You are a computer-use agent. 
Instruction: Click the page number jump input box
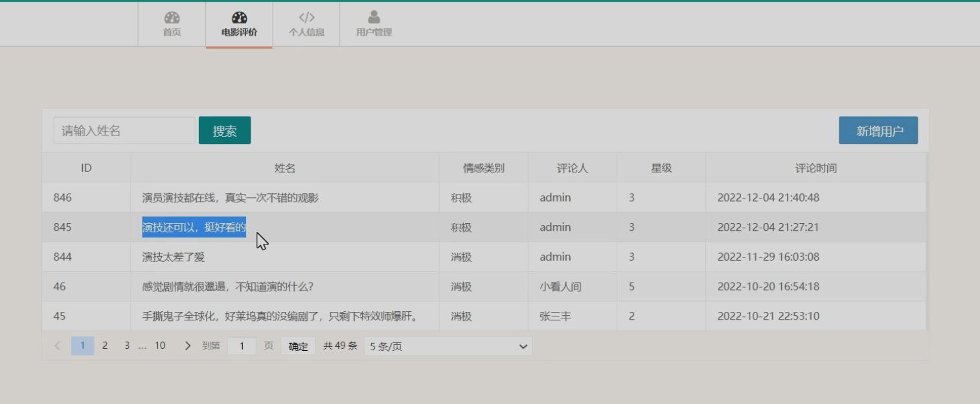tap(242, 346)
